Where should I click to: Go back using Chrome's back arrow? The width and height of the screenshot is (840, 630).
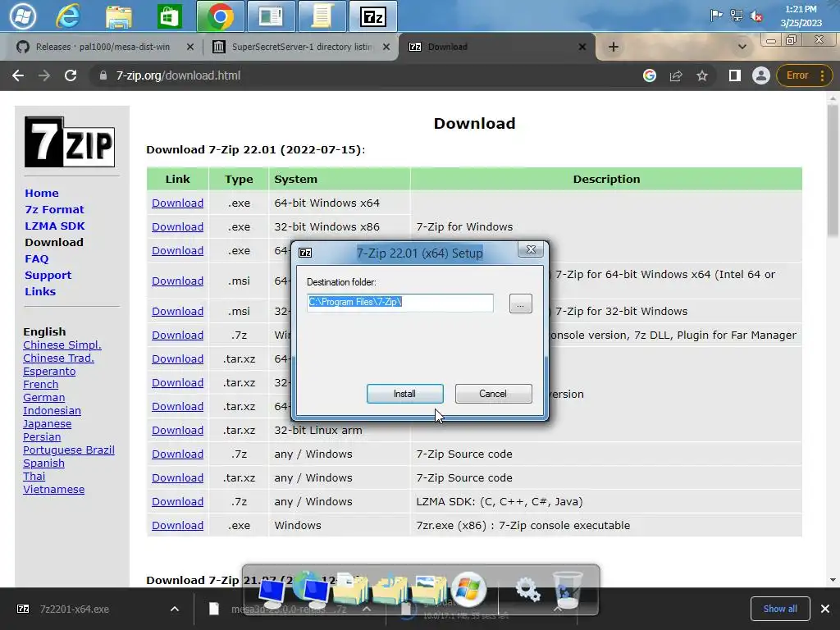pyautogui.click(x=18, y=75)
